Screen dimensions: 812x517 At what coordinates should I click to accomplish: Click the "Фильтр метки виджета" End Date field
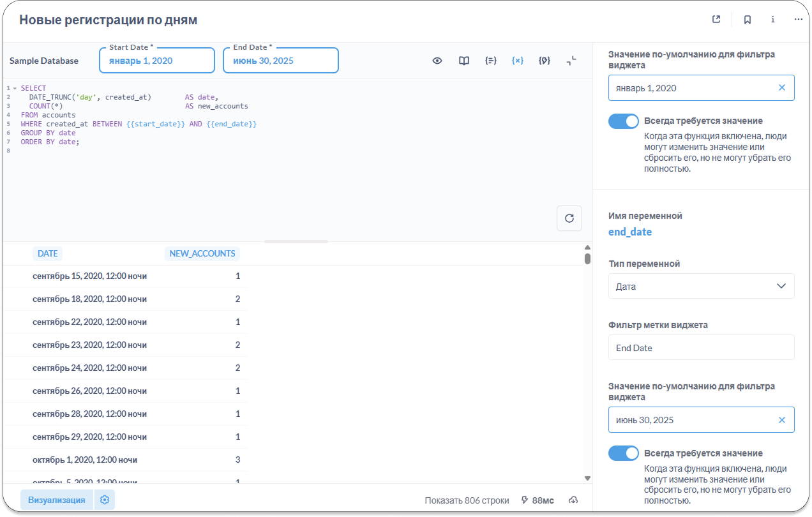tap(701, 348)
